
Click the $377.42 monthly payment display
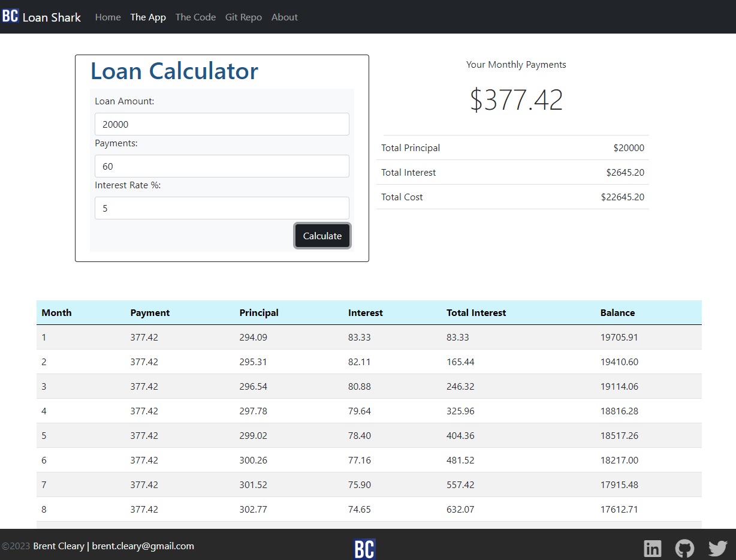pyautogui.click(x=516, y=100)
